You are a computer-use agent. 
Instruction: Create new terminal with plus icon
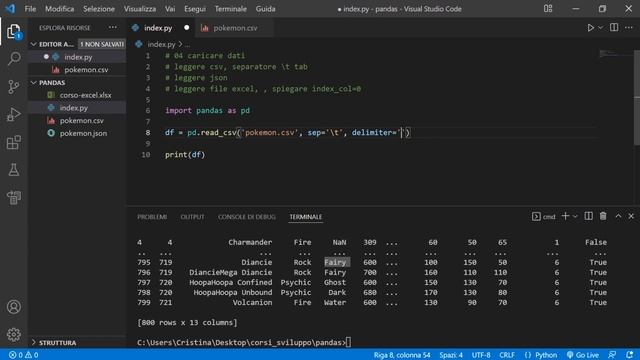(x=565, y=216)
